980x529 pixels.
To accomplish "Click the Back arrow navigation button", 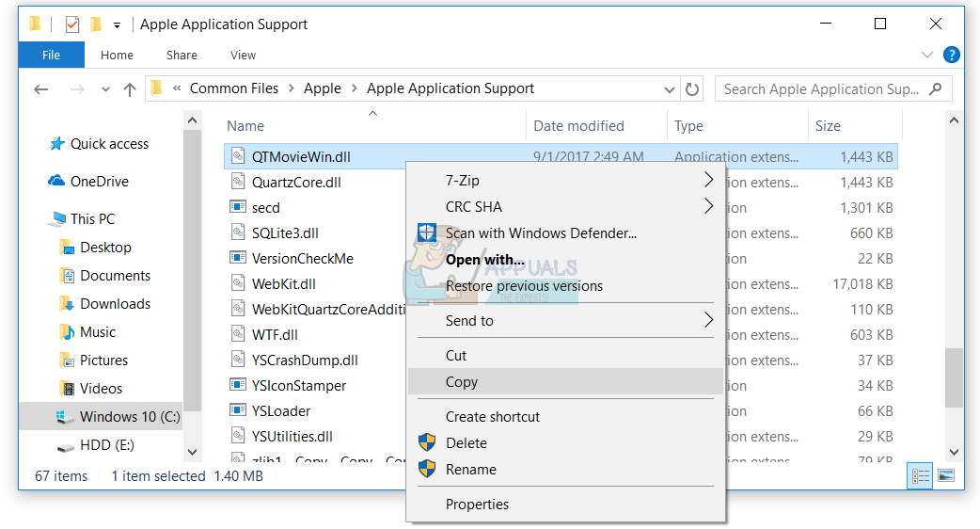I will [40, 89].
